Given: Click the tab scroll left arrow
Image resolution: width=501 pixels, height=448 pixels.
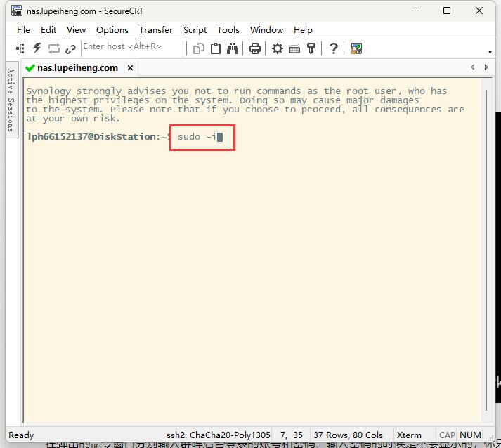Looking at the screenshot, I should [473, 67].
